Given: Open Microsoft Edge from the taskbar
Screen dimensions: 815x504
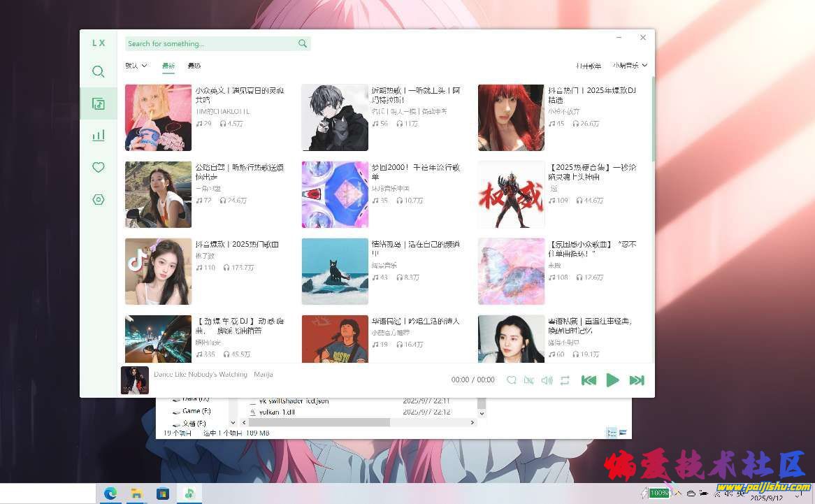Looking at the screenshot, I should coord(110,494).
